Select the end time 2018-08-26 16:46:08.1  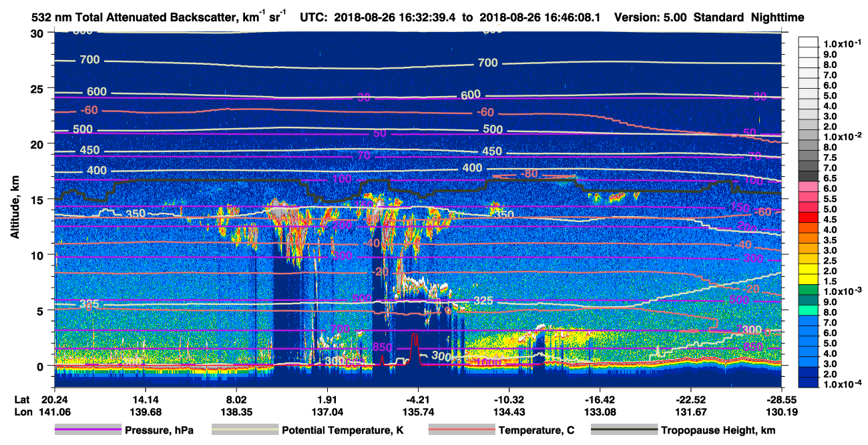(x=541, y=18)
